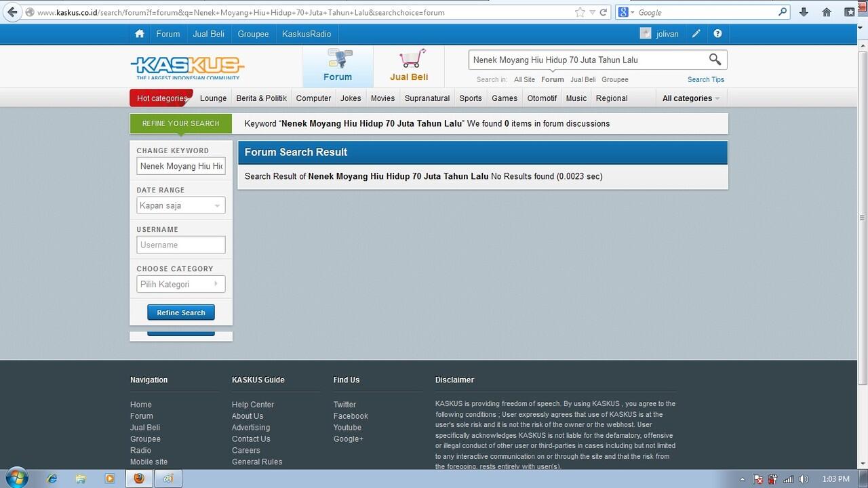Image resolution: width=868 pixels, height=488 pixels.
Task: Open the Search Tips link
Action: (706, 79)
